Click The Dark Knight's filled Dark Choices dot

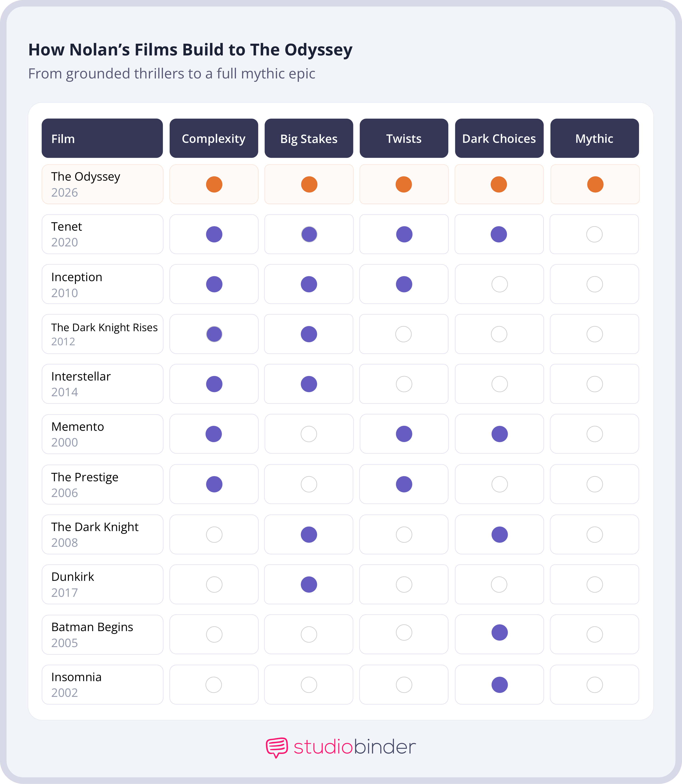499,535
